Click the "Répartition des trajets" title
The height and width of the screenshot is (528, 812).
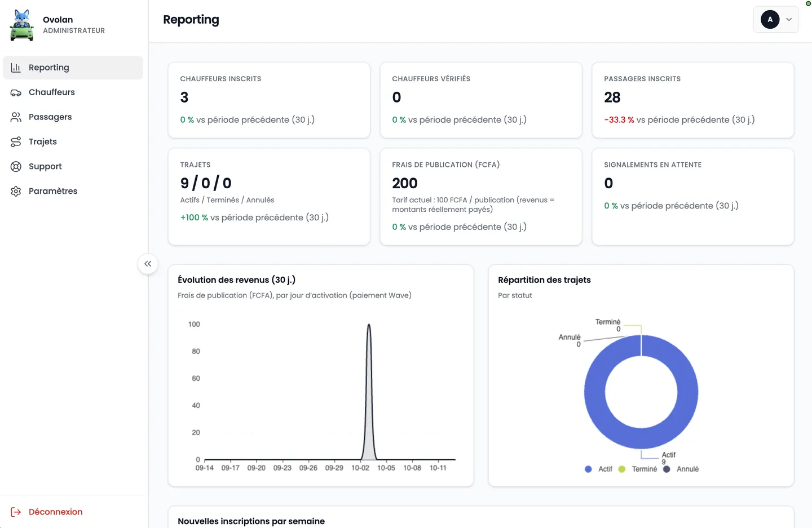pos(544,280)
